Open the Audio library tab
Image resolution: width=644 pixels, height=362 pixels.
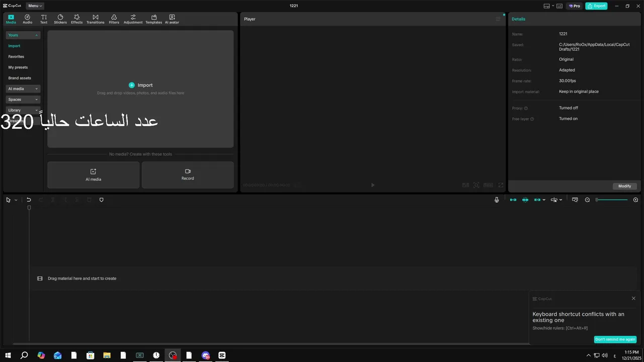[27, 19]
